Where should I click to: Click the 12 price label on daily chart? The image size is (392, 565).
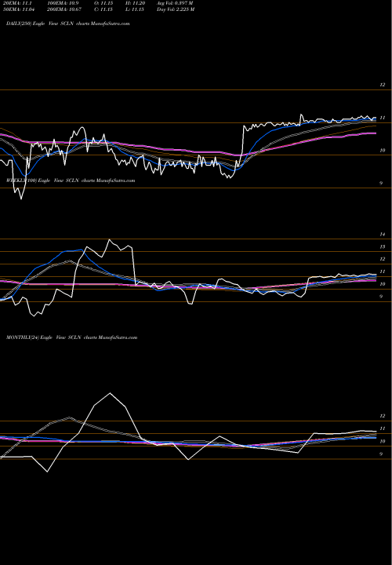click(x=383, y=85)
